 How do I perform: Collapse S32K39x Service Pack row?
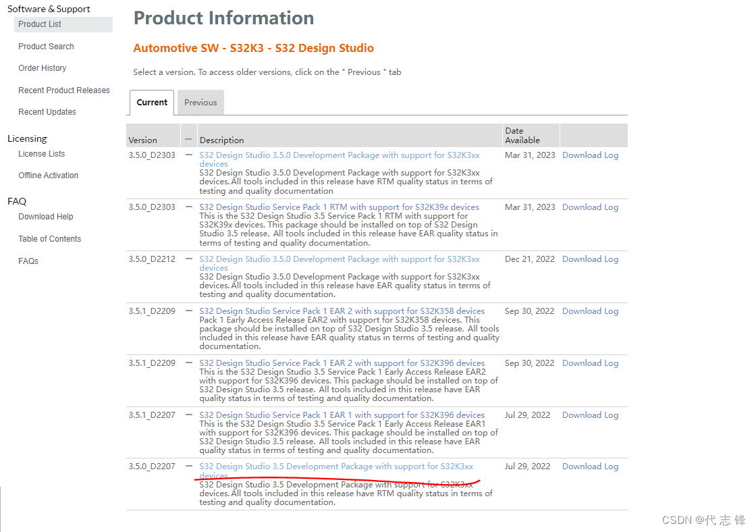point(188,207)
